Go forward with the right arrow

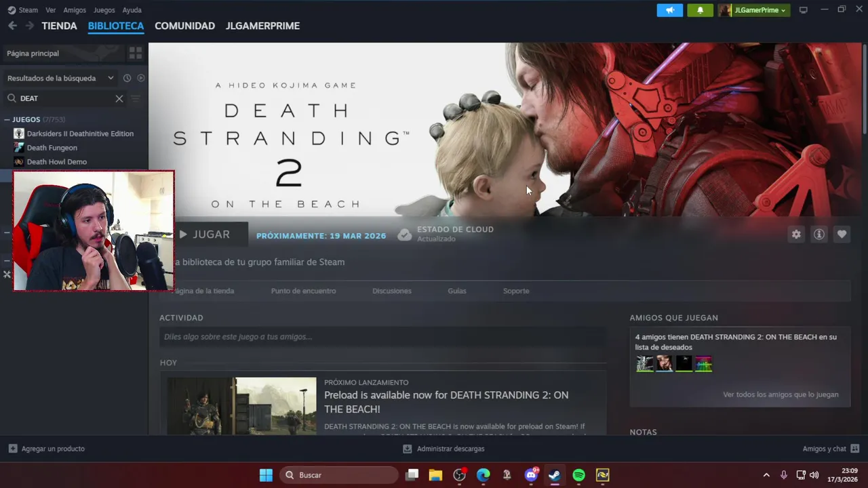29,26
